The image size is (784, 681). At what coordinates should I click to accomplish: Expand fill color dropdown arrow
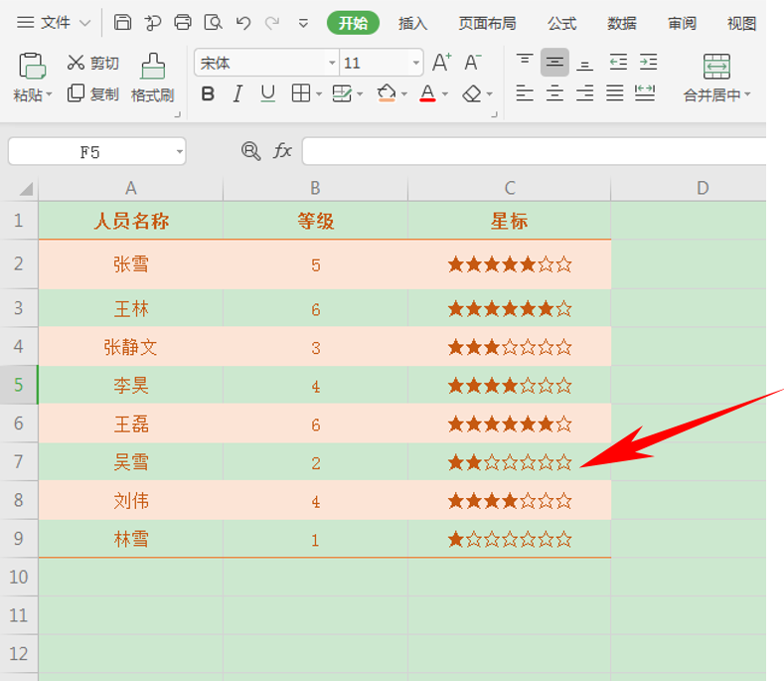404,93
